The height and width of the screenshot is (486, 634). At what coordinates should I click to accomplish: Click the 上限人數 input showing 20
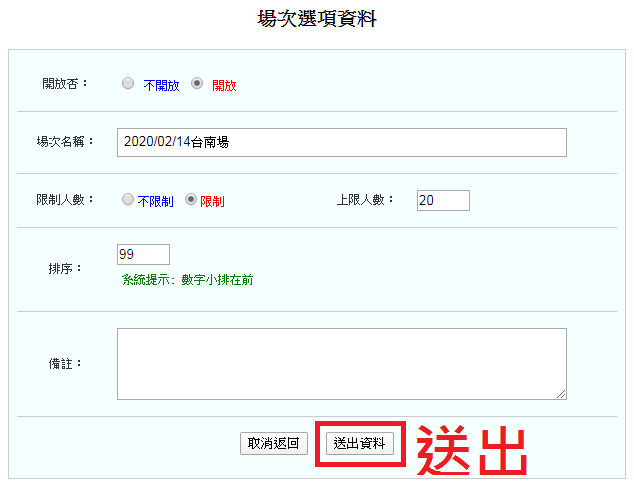443,200
